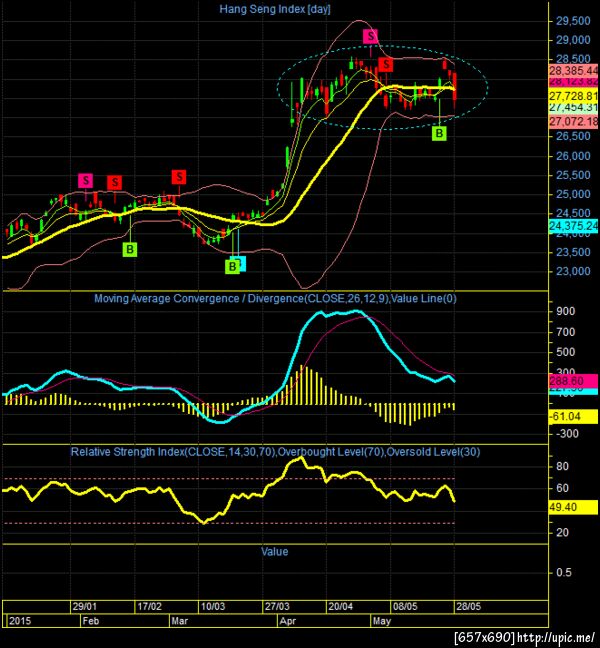Click the green B buy marker in February
The height and width of the screenshot is (648, 600).
130,249
